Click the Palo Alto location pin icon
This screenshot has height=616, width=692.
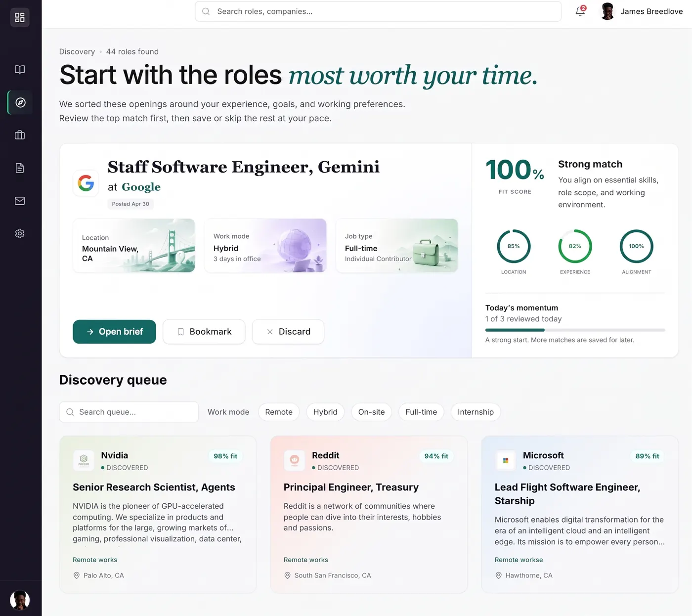click(x=77, y=575)
